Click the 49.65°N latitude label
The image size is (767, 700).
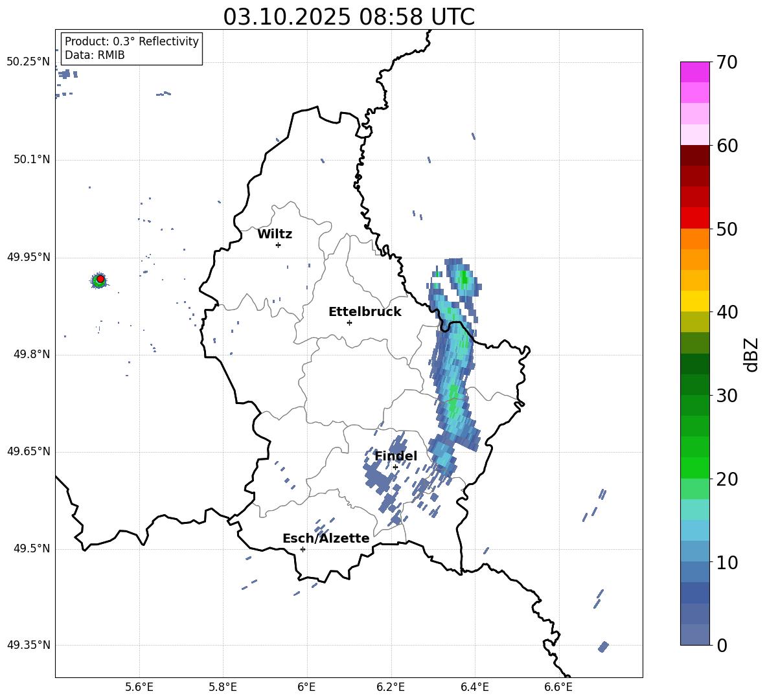pyautogui.click(x=29, y=451)
